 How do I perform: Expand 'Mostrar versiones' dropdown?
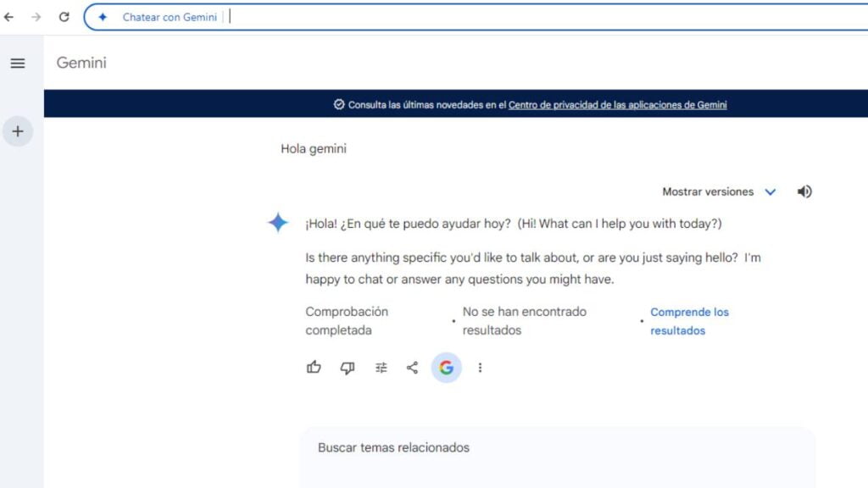(x=719, y=191)
